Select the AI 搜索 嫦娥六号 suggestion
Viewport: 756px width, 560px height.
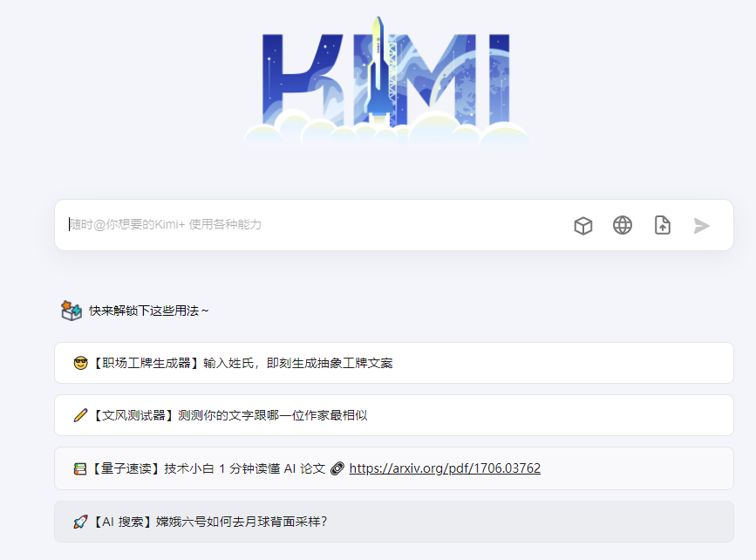(394, 522)
